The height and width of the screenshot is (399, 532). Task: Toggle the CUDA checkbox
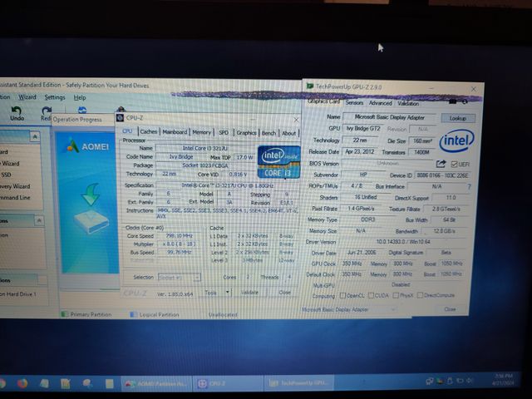372,296
